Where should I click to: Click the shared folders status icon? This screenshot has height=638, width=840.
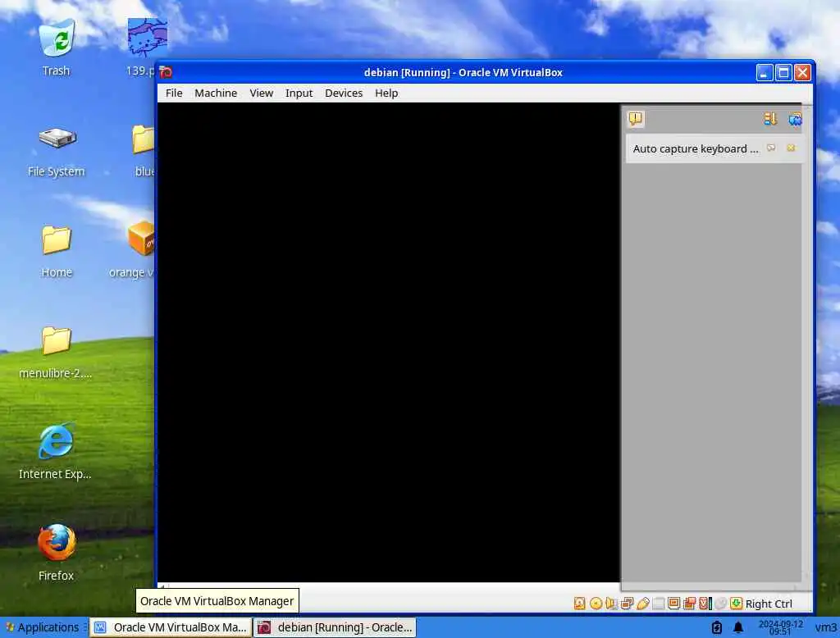click(659, 604)
